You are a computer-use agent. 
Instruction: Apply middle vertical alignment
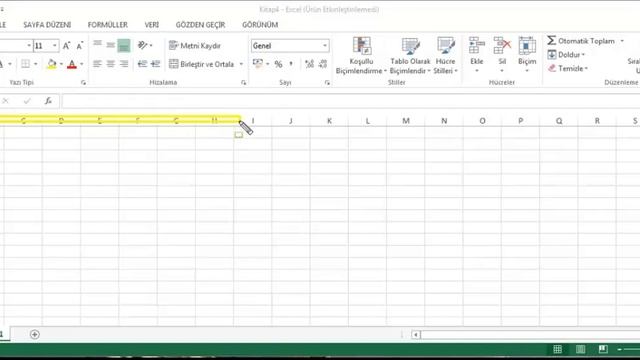coord(110,45)
